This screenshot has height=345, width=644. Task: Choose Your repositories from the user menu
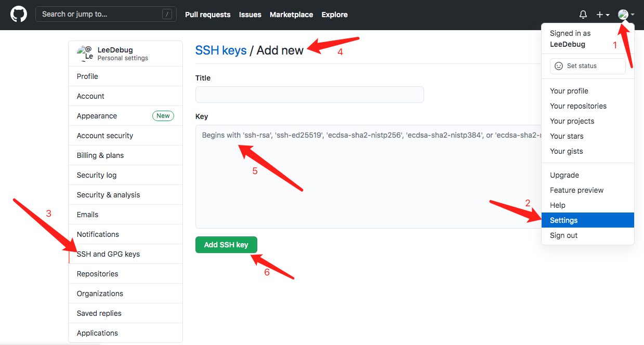point(588,106)
